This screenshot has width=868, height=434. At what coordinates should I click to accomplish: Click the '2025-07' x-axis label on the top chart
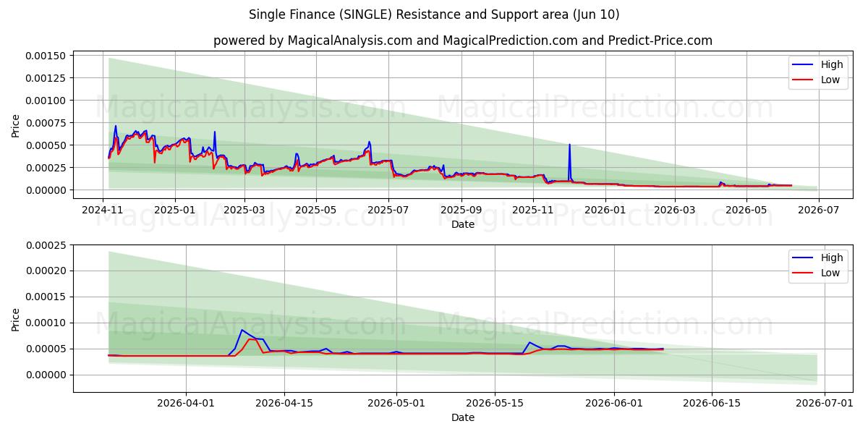click(388, 210)
